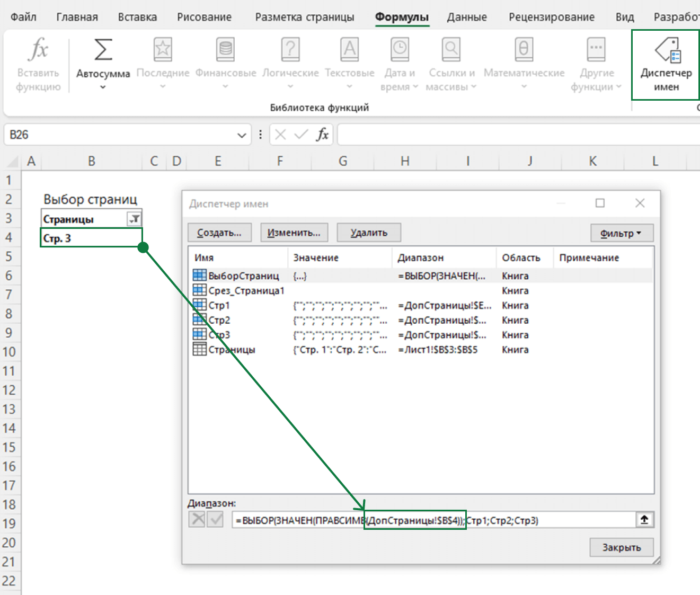
Task: Click the Стр2 name row icon
Action: [199, 320]
